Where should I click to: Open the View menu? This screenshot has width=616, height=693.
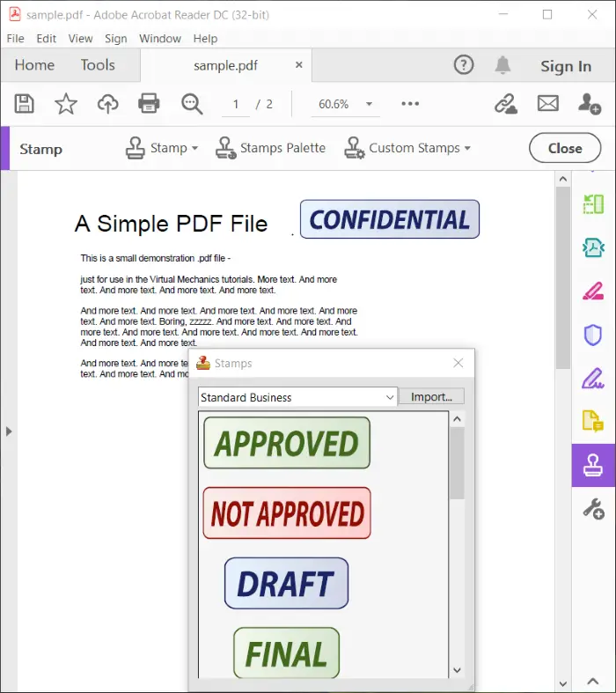click(x=80, y=39)
